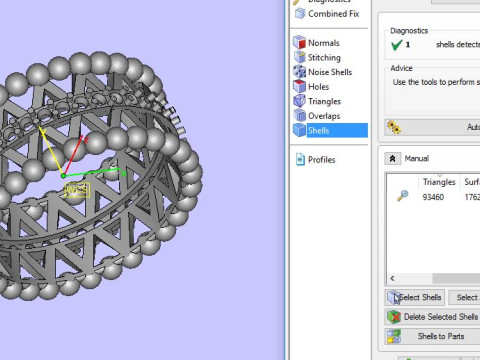Sort by the Triangles column header
480x360 pixels.
439,182
